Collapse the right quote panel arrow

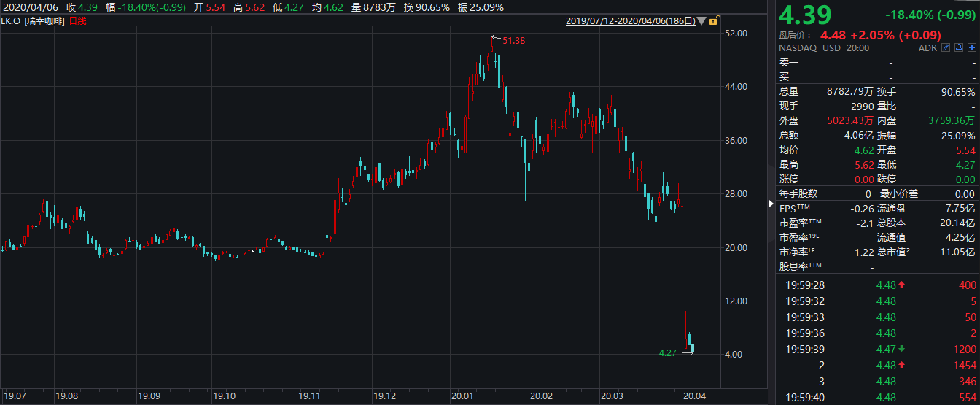[772, 202]
